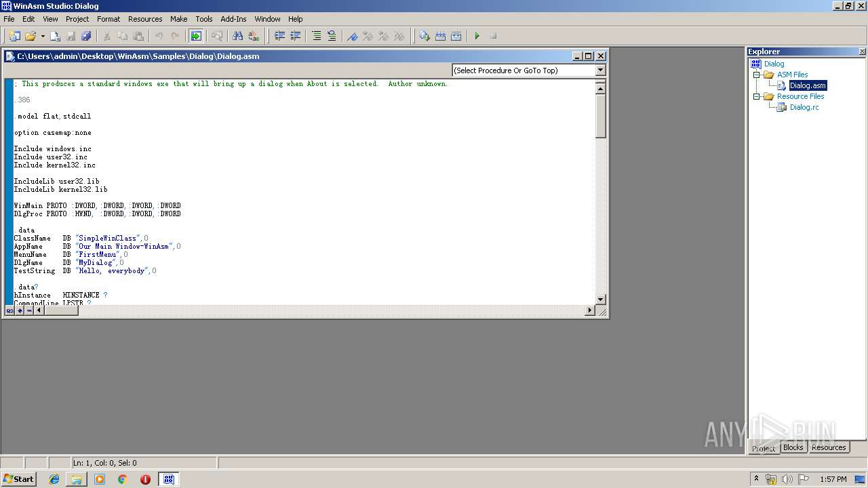This screenshot has height=488, width=868.
Task: Click the Paste clipboard icon
Action: [x=138, y=36]
